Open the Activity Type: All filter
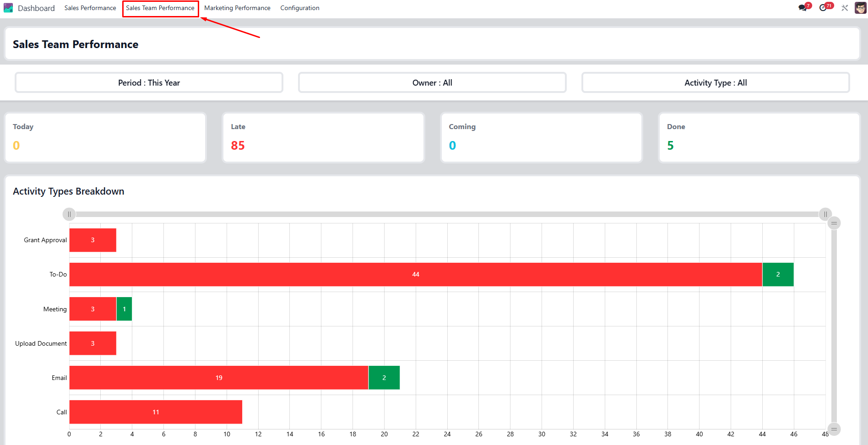 (x=715, y=83)
